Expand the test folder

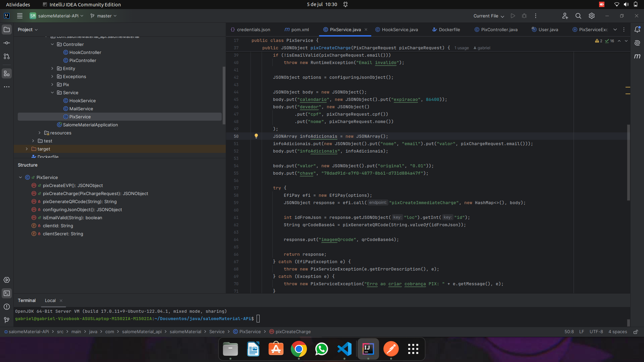(x=33, y=141)
